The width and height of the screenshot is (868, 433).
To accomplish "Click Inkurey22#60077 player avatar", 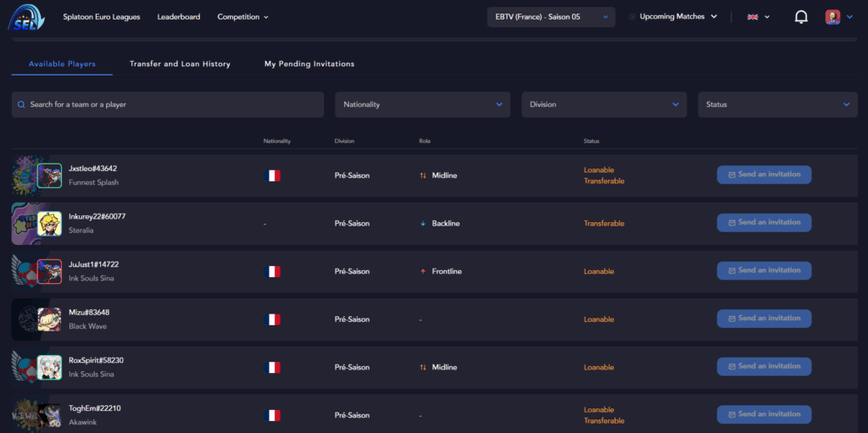I will (49, 224).
